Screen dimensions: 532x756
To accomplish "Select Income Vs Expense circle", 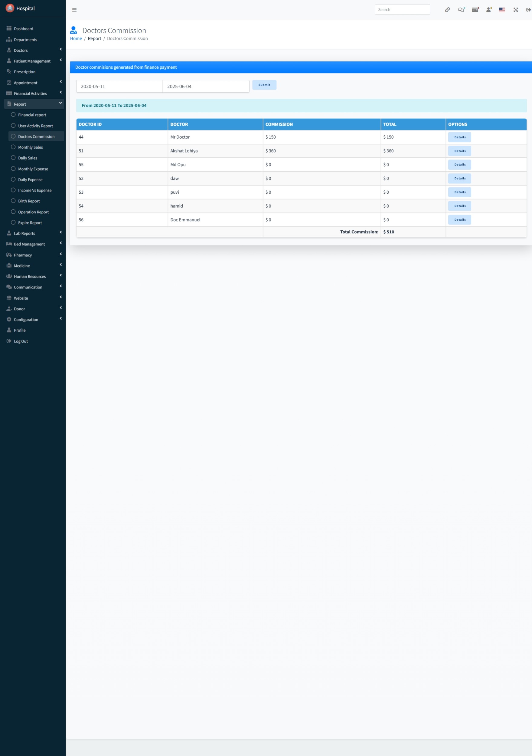I will [x=13, y=190].
